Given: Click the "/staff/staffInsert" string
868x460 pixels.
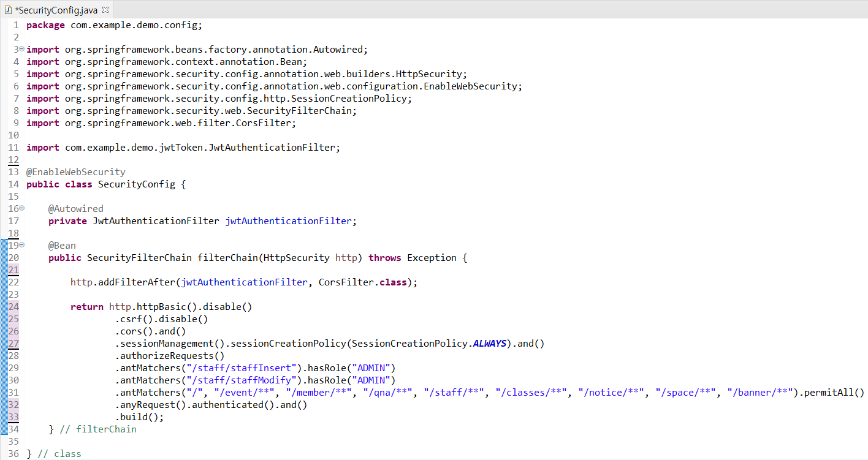Looking at the screenshot, I should (x=242, y=368).
